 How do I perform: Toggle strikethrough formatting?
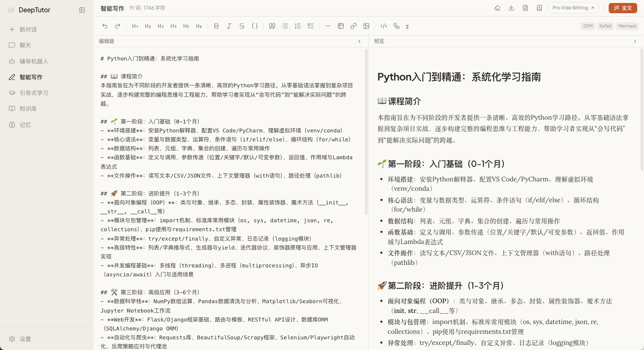[x=242, y=26]
